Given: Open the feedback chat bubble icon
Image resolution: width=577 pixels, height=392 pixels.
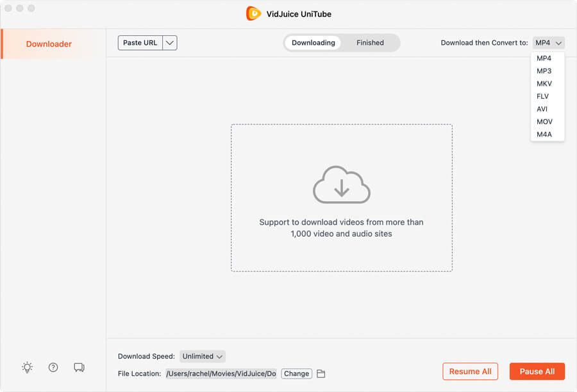Looking at the screenshot, I should coord(79,368).
